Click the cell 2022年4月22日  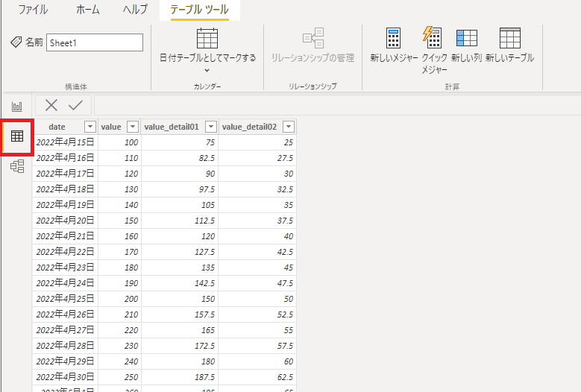tap(65, 252)
